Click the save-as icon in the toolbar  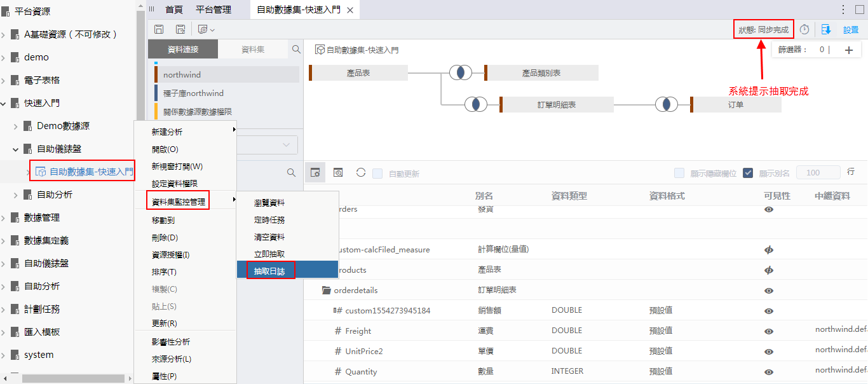pyautogui.click(x=180, y=29)
